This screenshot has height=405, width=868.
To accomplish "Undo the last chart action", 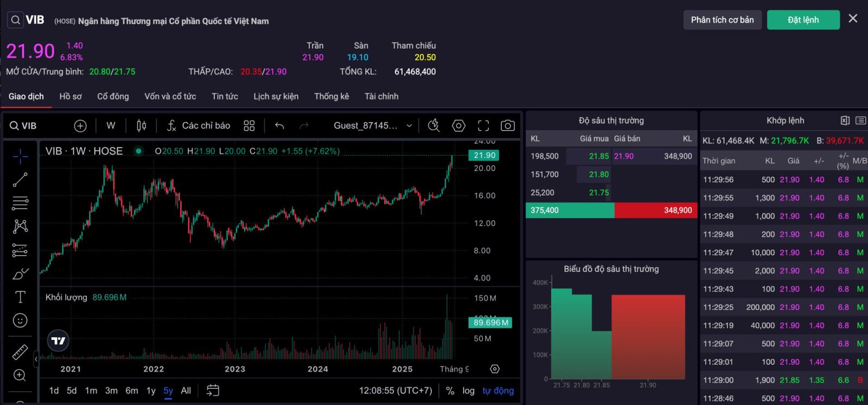I will coord(279,126).
